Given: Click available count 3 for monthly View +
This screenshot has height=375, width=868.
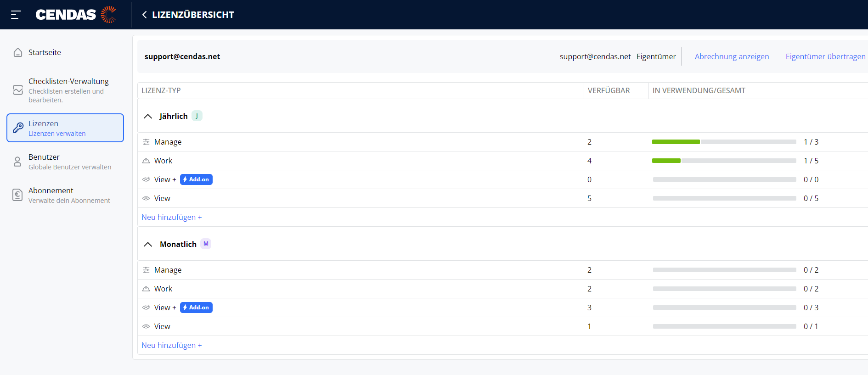Looking at the screenshot, I should tap(589, 308).
